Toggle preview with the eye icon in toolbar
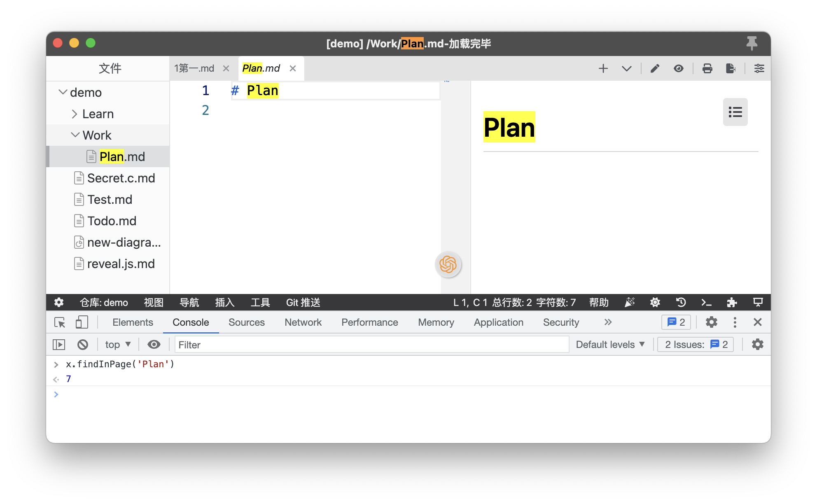 (x=679, y=68)
